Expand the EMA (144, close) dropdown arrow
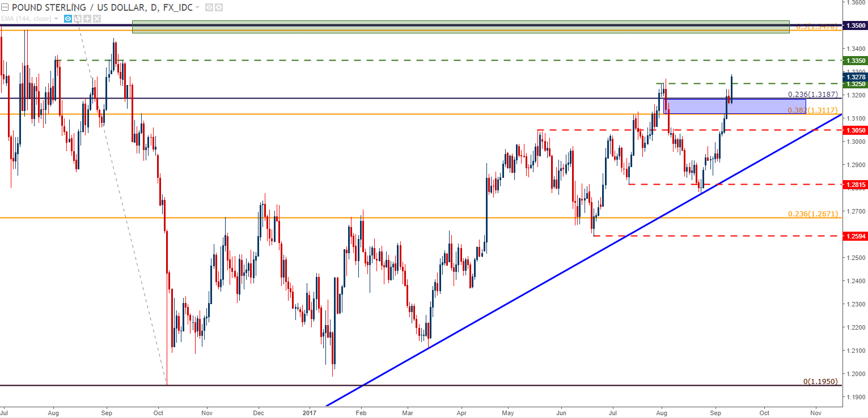Image resolution: width=868 pixels, height=418 pixels. pyautogui.click(x=56, y=19)
